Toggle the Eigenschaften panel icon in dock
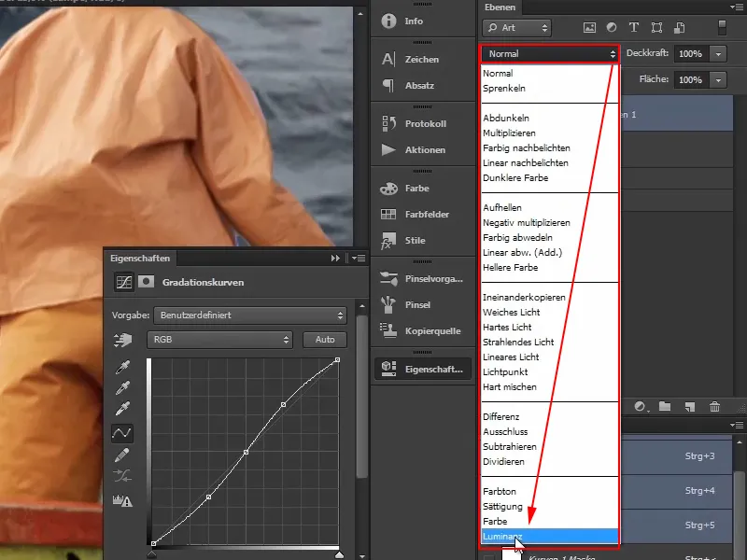This screenshot has width=747, height=560. 423,369
